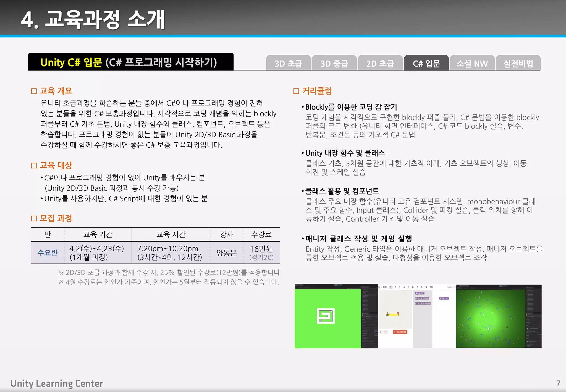Click the green field game screenshot
Screen dimensions: 566x392
(x=499, y=316)
